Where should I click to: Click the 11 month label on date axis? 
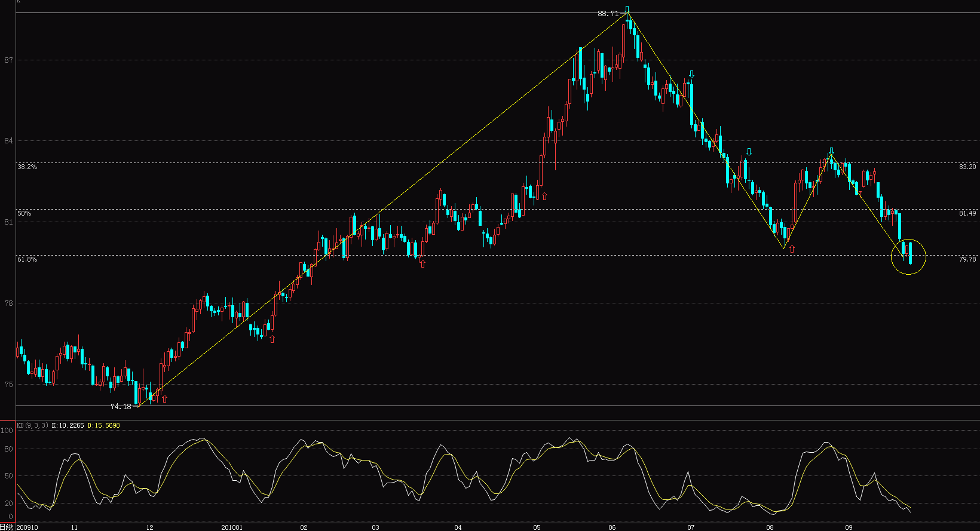point(74,527)
